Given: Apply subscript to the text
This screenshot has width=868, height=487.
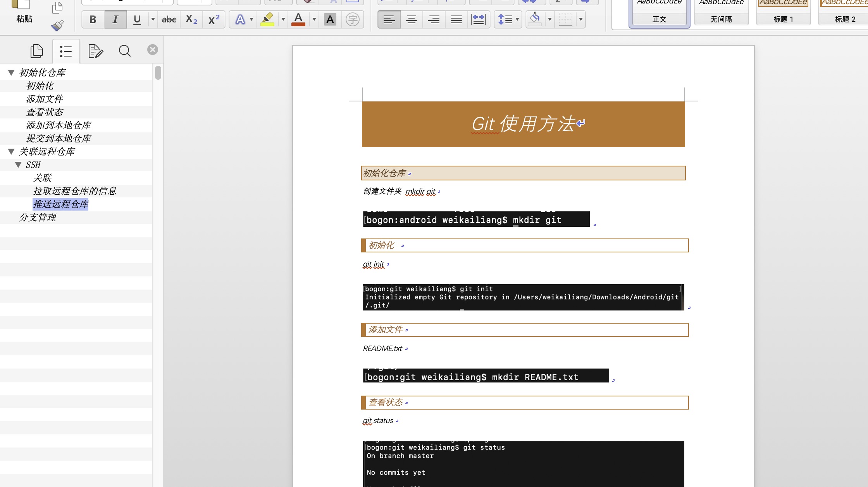Looking at the screenshot, I should point(191,19).
